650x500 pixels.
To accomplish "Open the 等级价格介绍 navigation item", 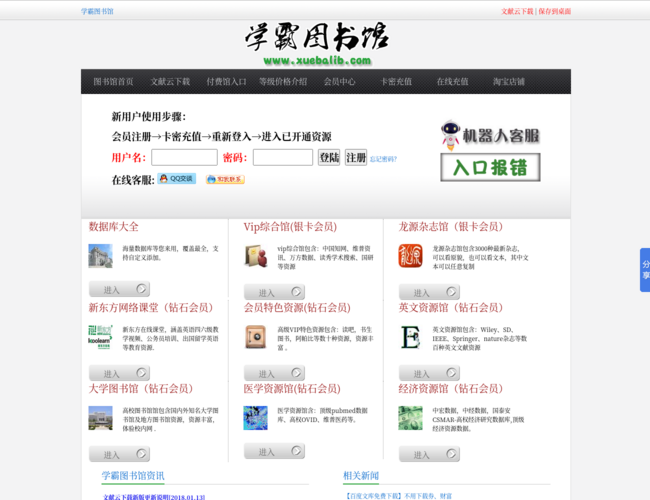I will pos(283,82).
